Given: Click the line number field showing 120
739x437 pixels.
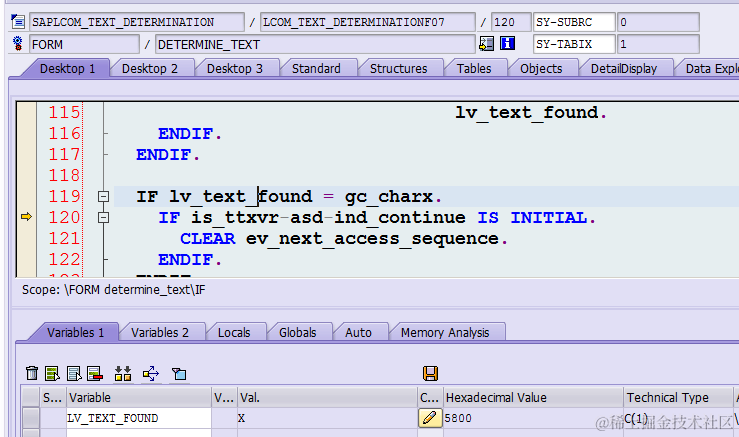Looking at the screenshot, I should 511,22.
